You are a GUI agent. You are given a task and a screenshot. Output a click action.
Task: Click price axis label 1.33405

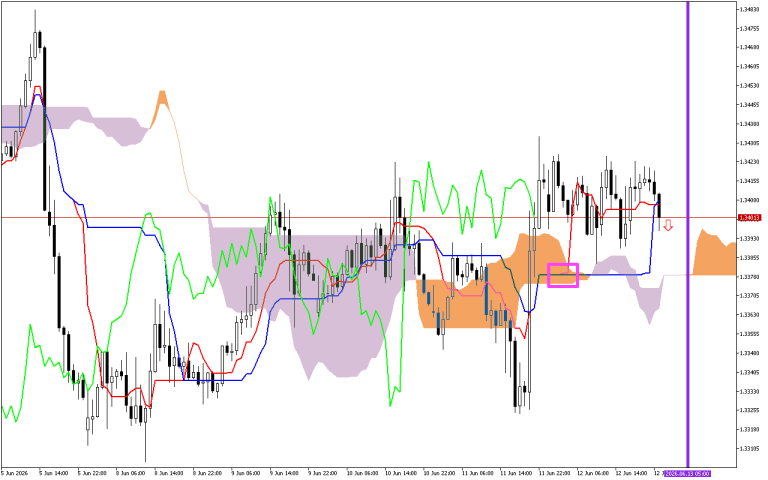(749, 372)
